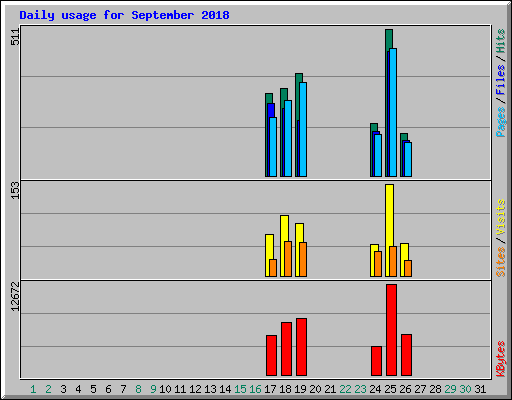Click the day 18 light blue pages bar
The height and width of the screenshot is (400, 512).
(288, 138)
